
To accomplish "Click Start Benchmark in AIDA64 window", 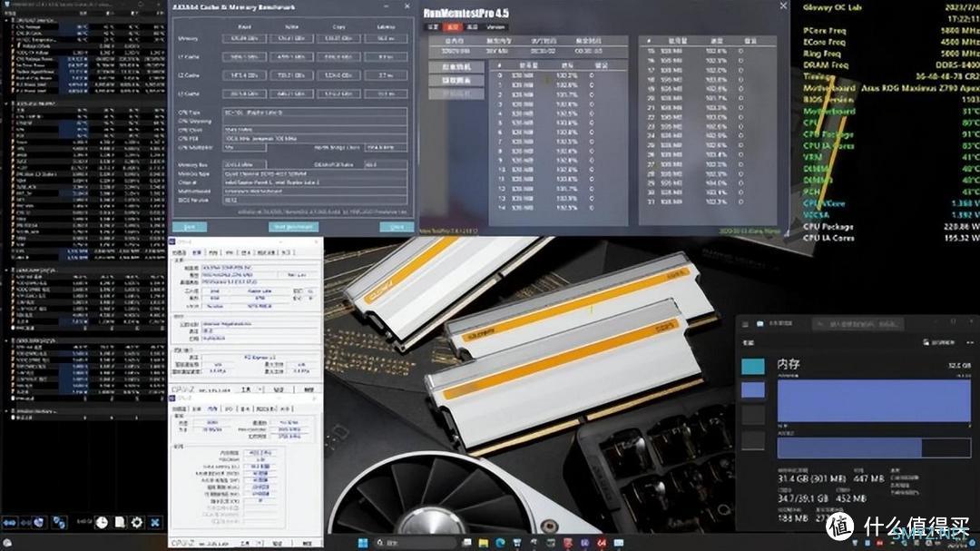I will pyautogui.click(x=293, y=226).
